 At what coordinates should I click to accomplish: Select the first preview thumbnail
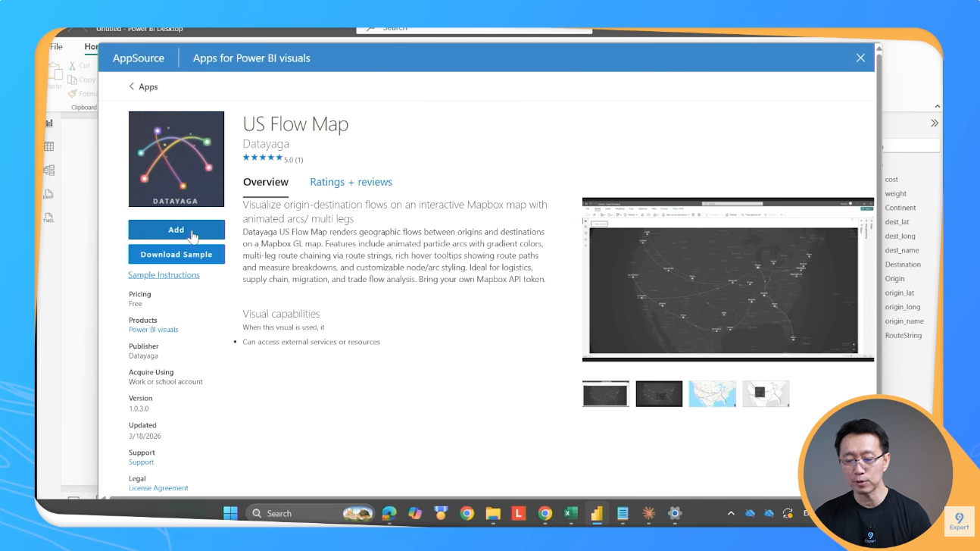(606, 394)
